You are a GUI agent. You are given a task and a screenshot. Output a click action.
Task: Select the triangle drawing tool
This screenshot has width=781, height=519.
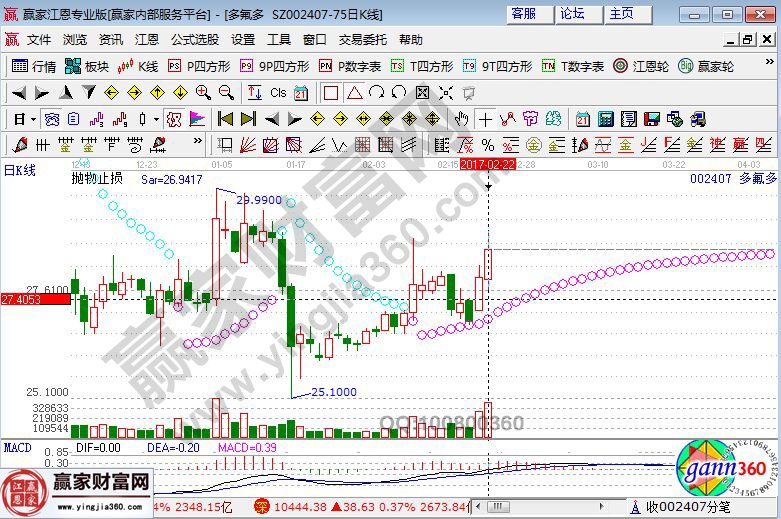click(x=353, y=92)
